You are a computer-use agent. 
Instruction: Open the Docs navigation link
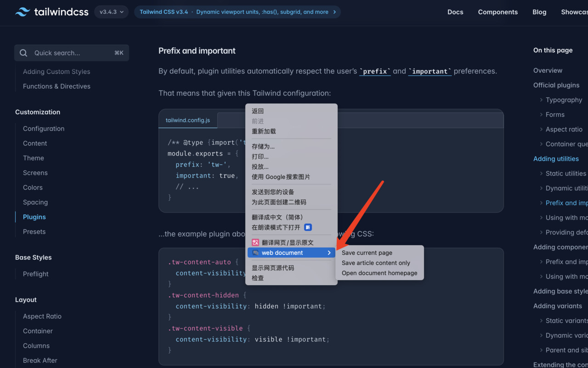click(455, 12)
